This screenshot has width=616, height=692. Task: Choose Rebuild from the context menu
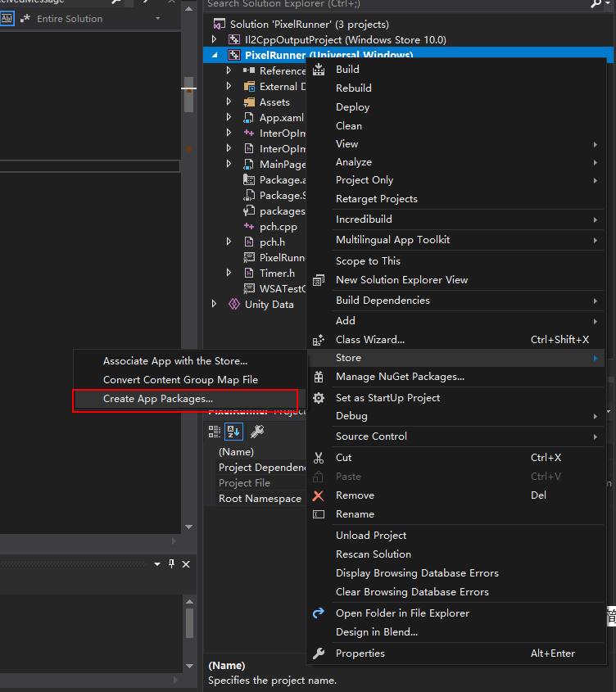(353, 88)
